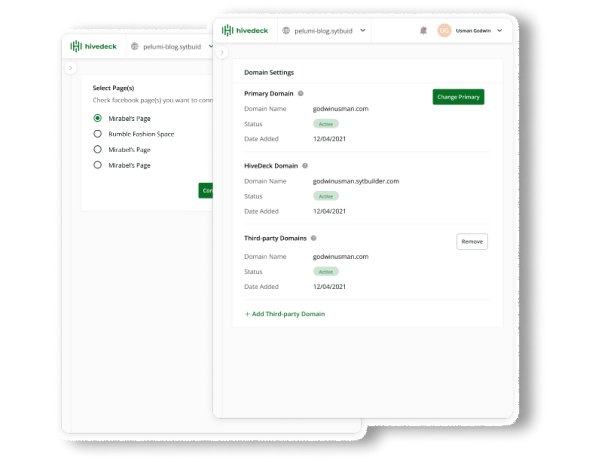The width and height of the screenshot is (600, 462).
Task: Click globe icon in the back window header
Action: click(x=134, y=47)
